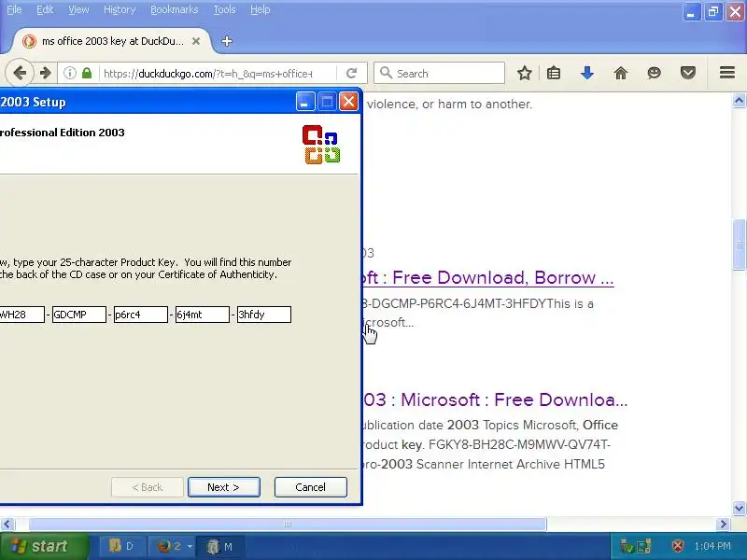Screen dimensions: 747x560
Task: Open the History menu
Action: click(120, 9)
